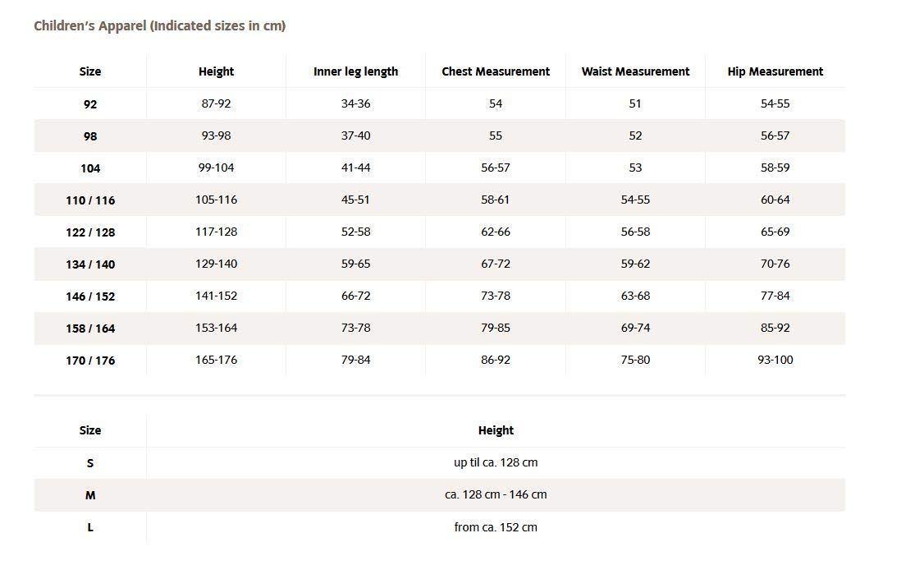Viewport: 924px width, 588px height.
Task: Select the 93-100 hip measurement value
Action: click(x=775, y=360)
